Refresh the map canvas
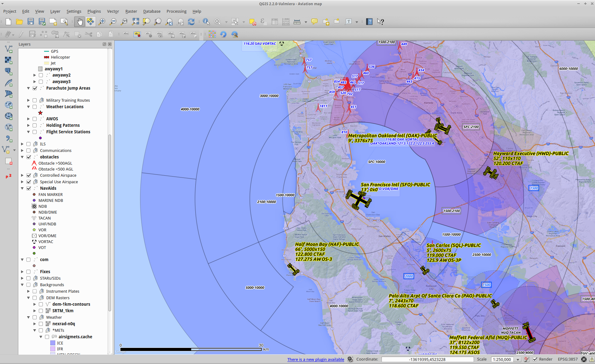The height and width of the screenshot is (364, 595). point(191,22)
